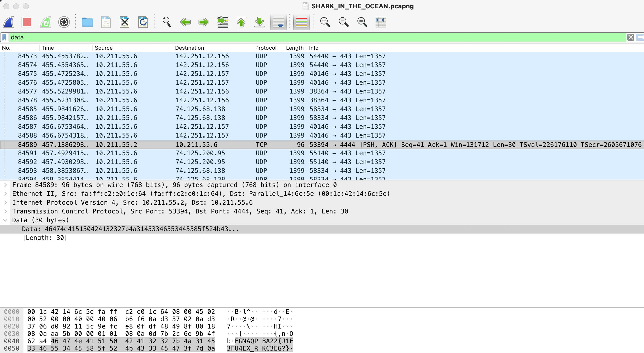Image resolution: width=644 pixels, height=353 pixels.
Task: Jump to the first packet
Action: [241, 22]
